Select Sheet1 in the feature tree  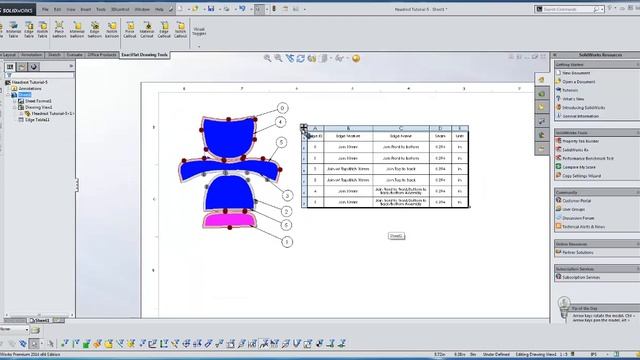point(24,95)
